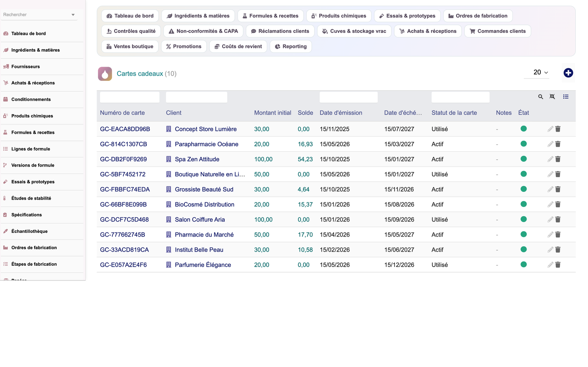Edit the Pharmacie du Marché card row
Viewport: 588px width, 367px height.
[x=550, y=234]
